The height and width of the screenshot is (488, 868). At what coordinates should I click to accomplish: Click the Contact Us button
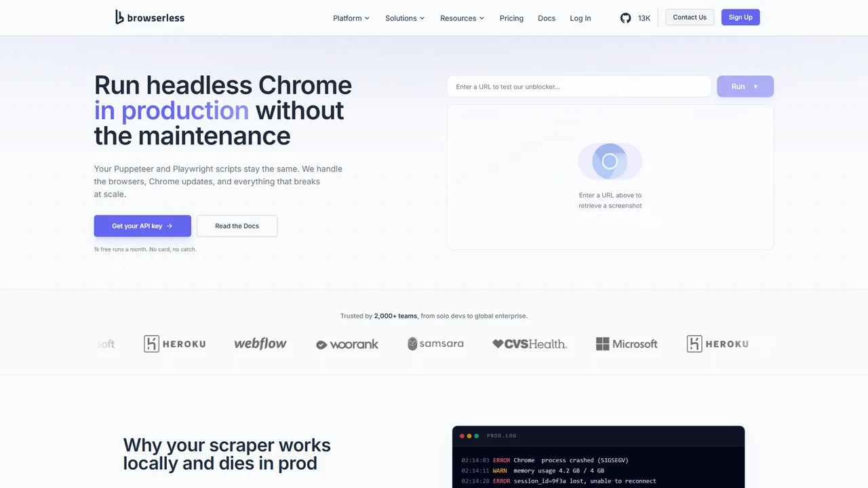(x=690, y=18)
